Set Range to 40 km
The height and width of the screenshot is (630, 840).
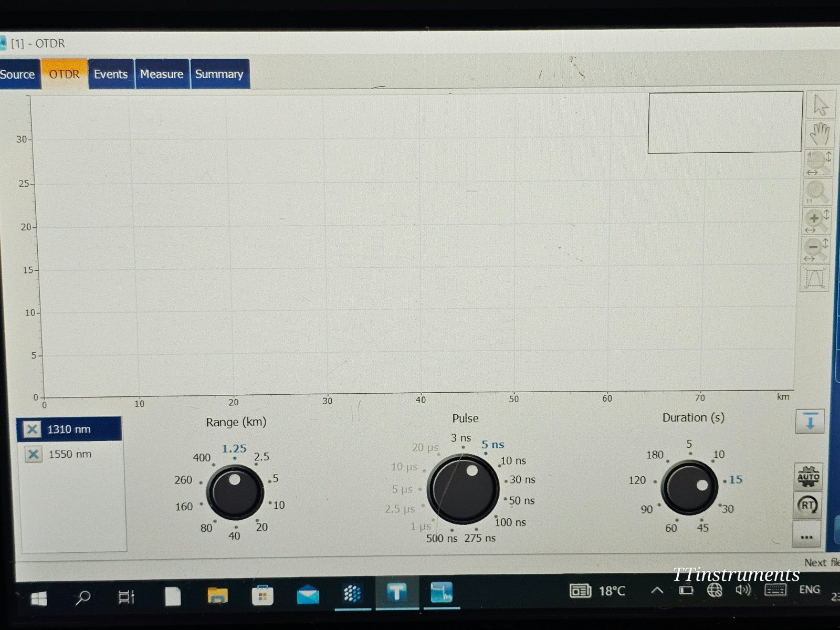[x=234, y=535]
